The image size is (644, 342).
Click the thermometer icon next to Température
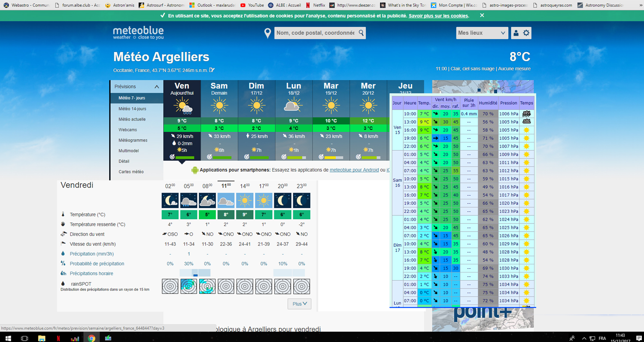pyautogui.click(x=64, y=214)
